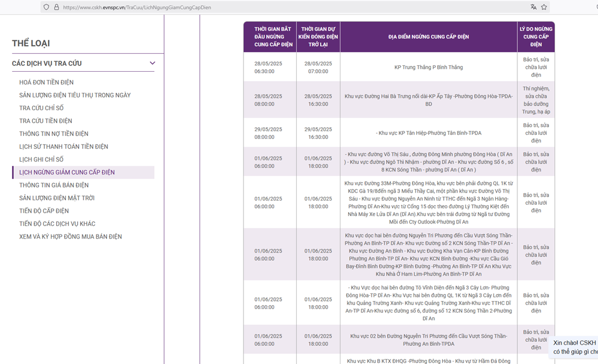598x364 pixels.
Task: Click the address bar URL field
Action: click(x=294, y=7)
